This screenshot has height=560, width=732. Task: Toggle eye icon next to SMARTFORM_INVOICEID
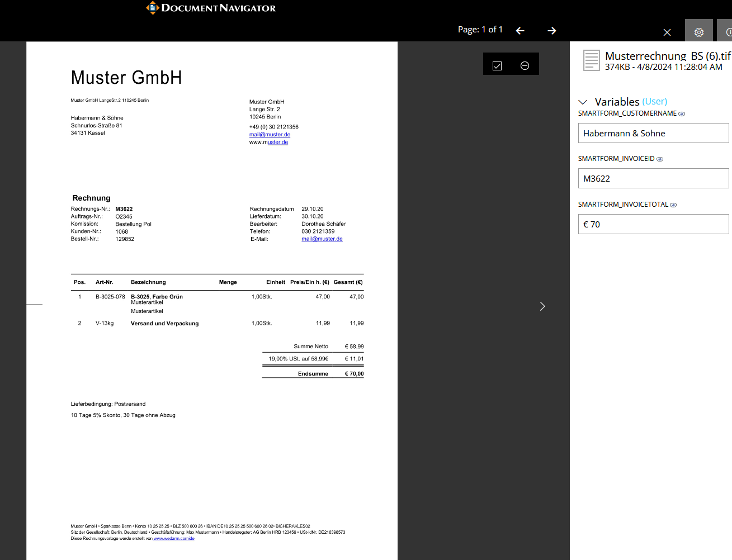[660, 159]
